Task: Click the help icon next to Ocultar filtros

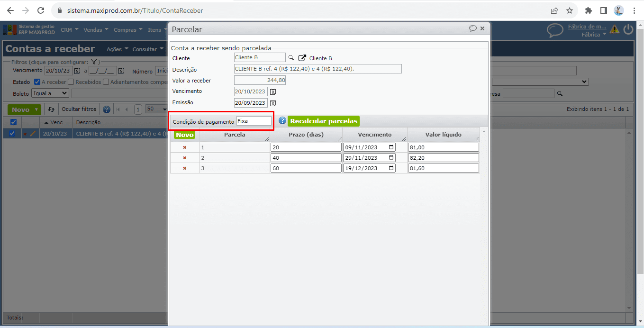Action: (x=107, y=109)
